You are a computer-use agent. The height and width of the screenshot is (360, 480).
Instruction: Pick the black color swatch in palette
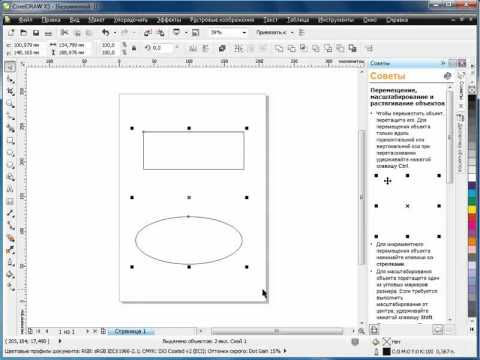[x=472, y=99]
